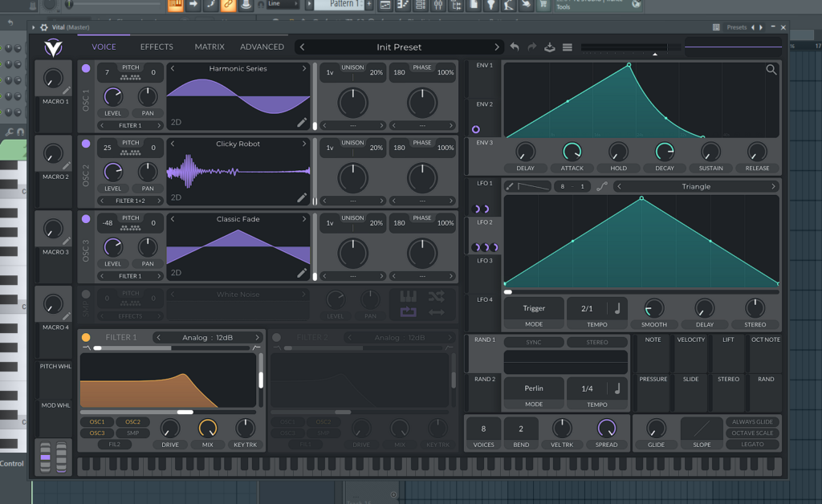Viewport: 822px width, 504px height.
Task: Edit Classic Fade wavetable with pencil icon
Action: point(302,272)
